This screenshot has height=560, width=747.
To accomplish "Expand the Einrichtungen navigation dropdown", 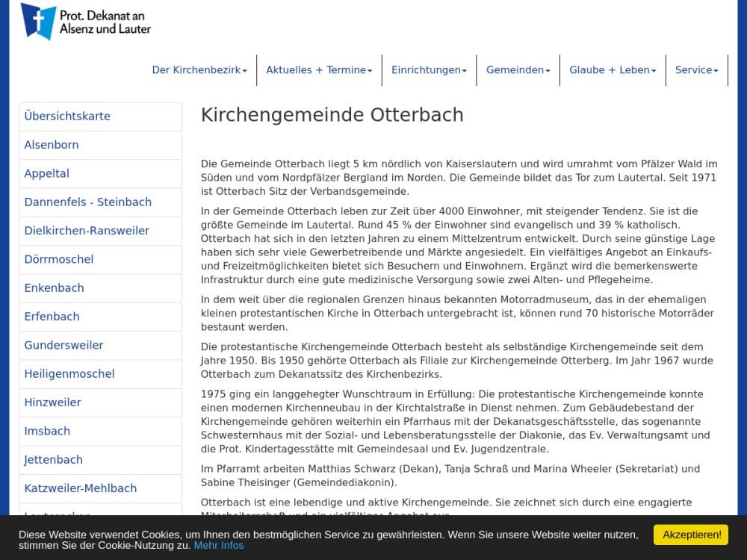I will click(429, 70).
